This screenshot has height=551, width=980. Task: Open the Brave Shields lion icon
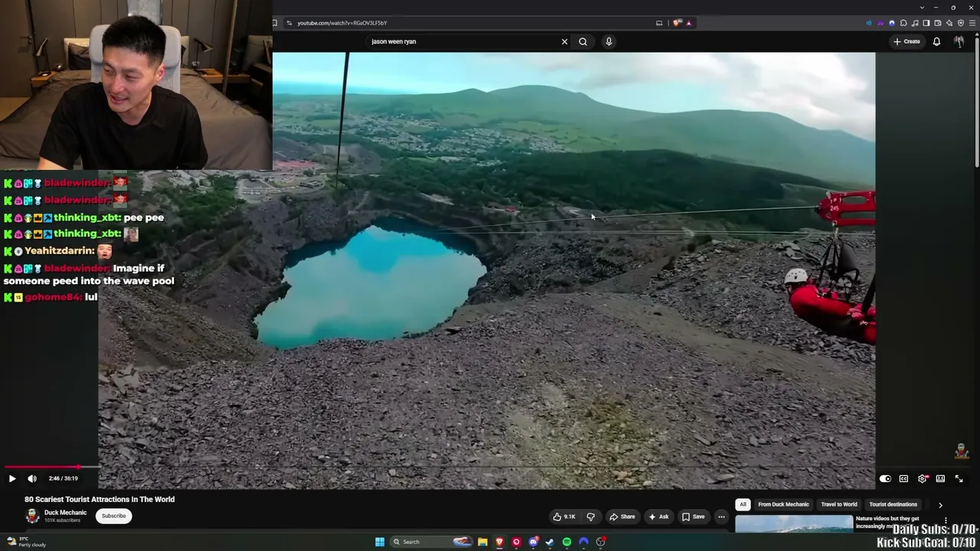click(677, 23)
